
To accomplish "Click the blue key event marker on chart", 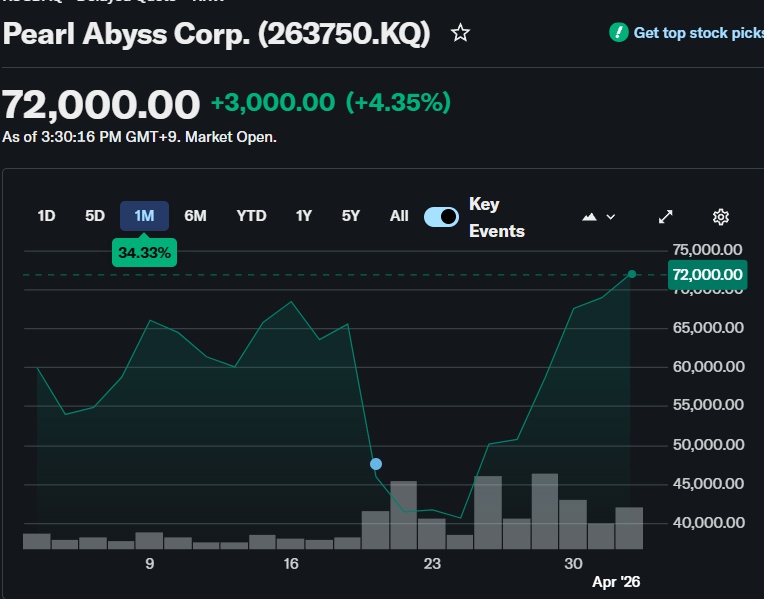I will [x=376, y=464].
